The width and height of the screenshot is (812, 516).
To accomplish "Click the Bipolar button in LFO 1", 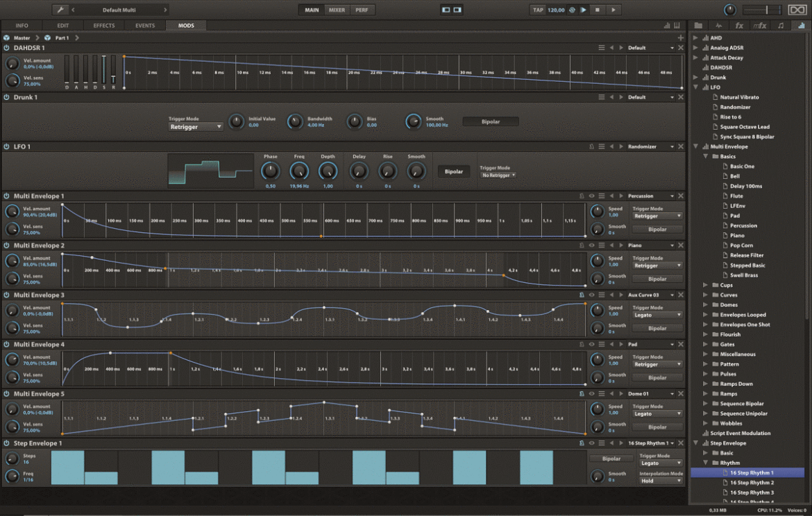I will pyautogui.click(x=454, y=171).
